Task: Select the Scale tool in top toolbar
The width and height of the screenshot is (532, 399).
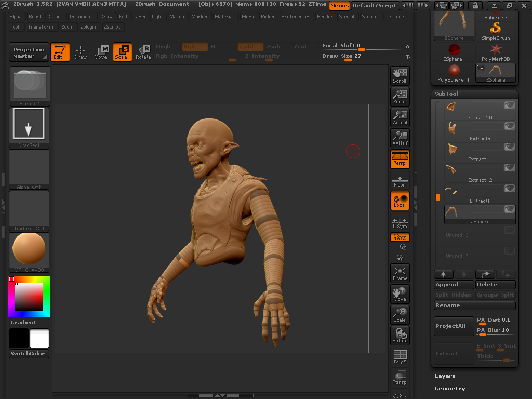Action: point(122,52)
